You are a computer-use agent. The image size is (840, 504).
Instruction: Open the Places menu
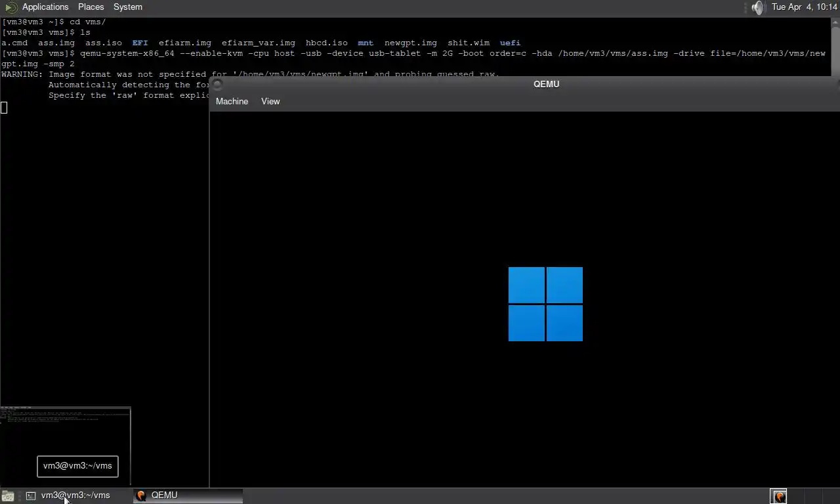[x=91, y=7]
